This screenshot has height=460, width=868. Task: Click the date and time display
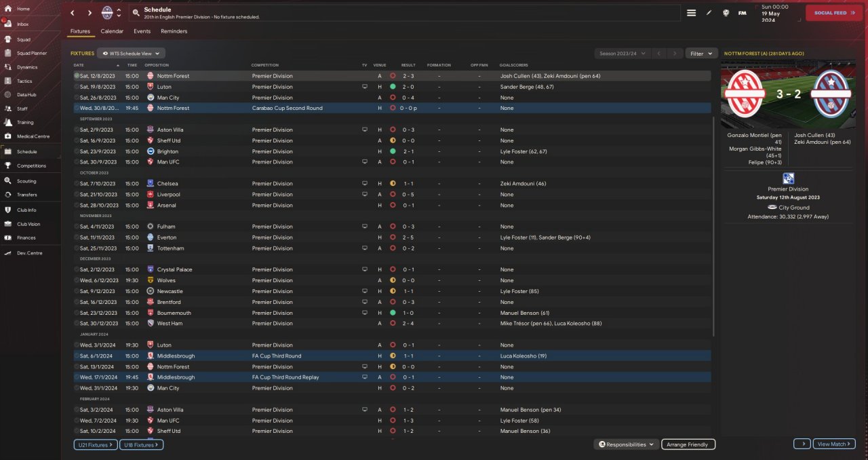pyautogui.click(x=774, y=13)
